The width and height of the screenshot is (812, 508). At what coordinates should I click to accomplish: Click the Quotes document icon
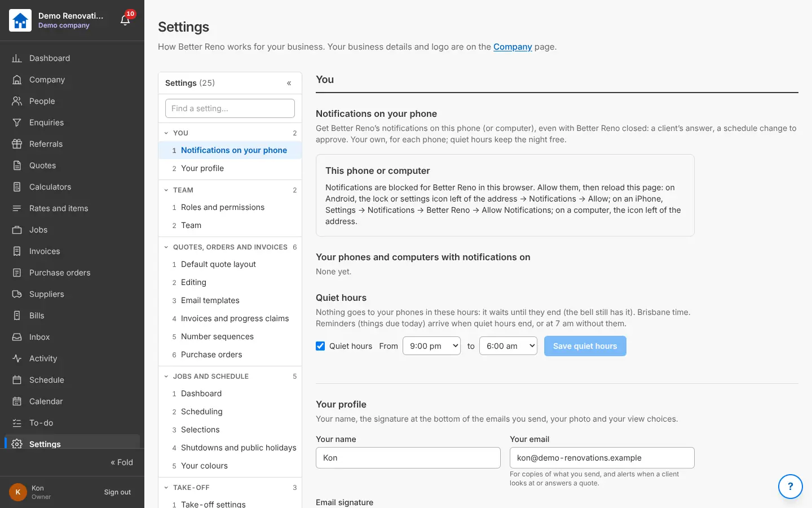click(17, 165)
